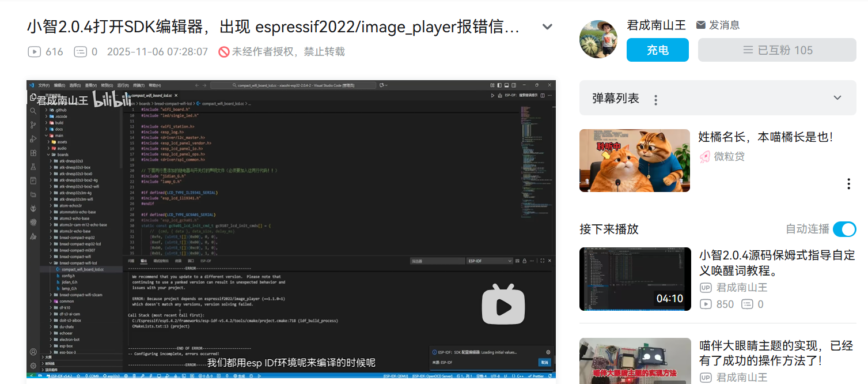Open the 弹幕列表 three-dot options menu
This screenshot has height=384, width=868.
tap(655, 100)
